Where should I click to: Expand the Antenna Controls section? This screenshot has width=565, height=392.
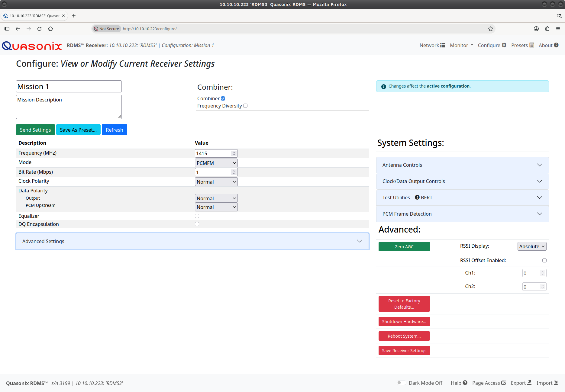(462, 165)
